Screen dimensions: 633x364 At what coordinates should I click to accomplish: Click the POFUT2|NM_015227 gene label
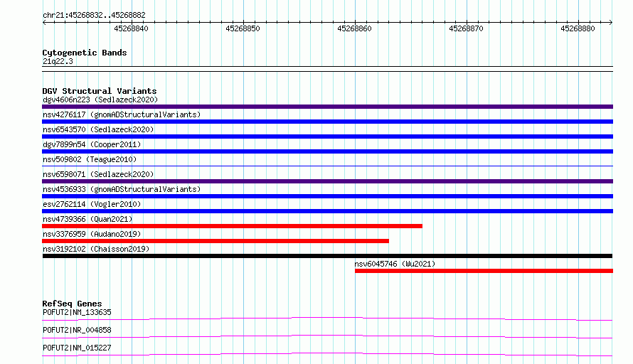pyautogui.click(x=77, y=348)
